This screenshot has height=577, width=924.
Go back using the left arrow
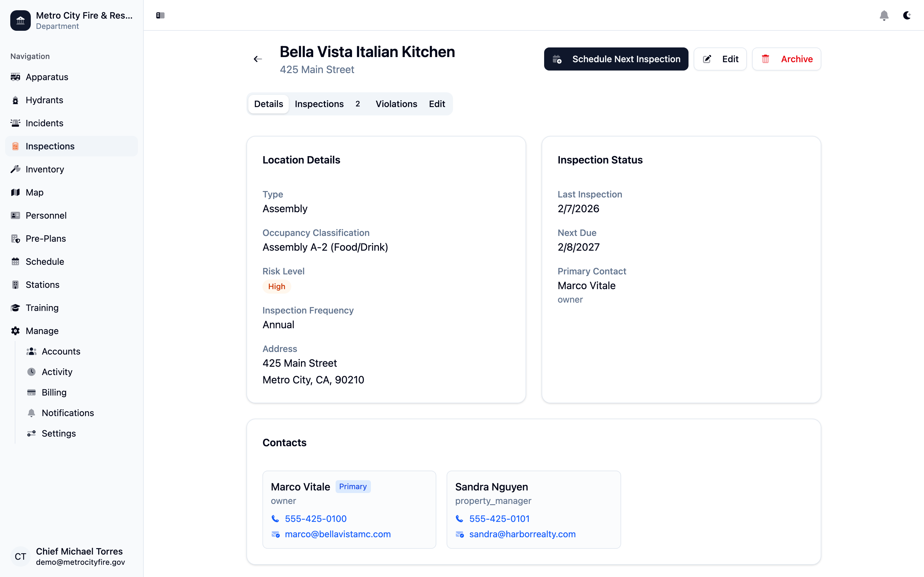click(258, 59)
